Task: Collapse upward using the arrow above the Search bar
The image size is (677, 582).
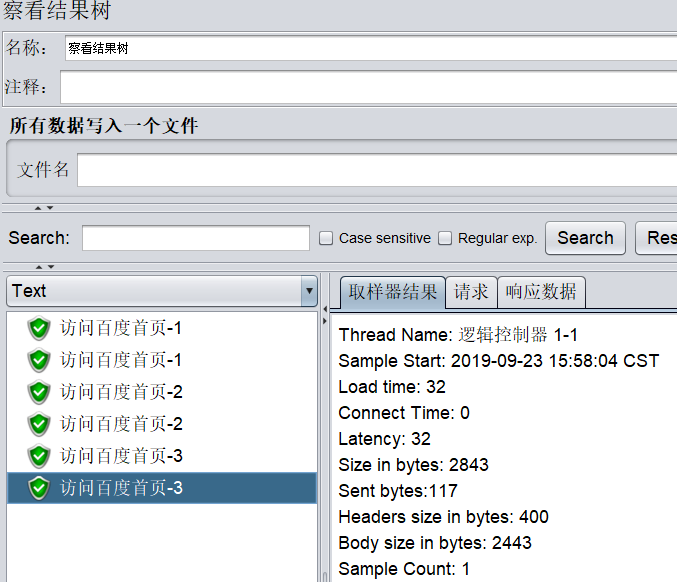Action: point(38,208)
